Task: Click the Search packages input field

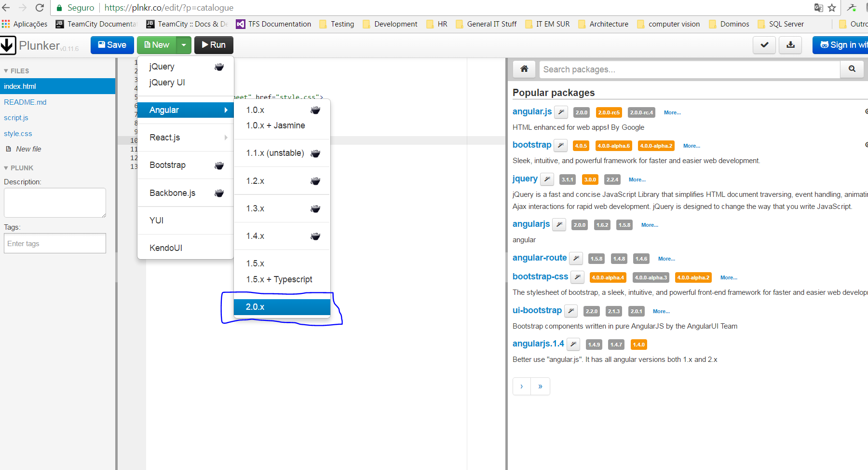Action: tap(690, 69)
